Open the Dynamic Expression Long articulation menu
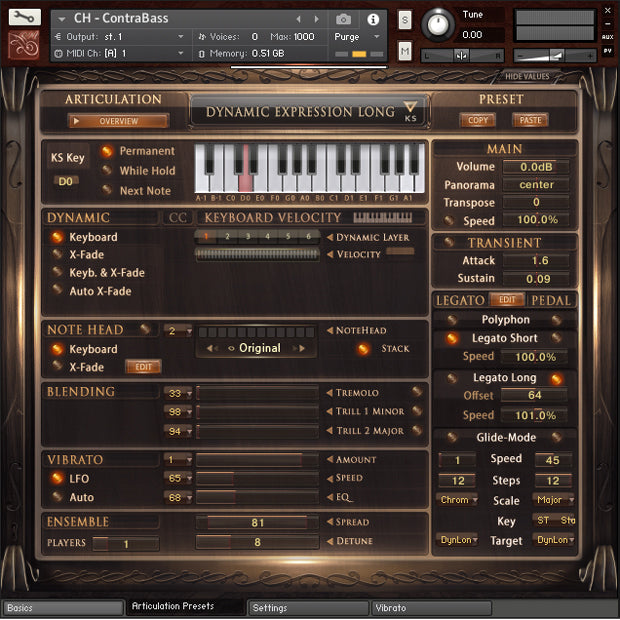The image size is (620, 620). point(310,112)
